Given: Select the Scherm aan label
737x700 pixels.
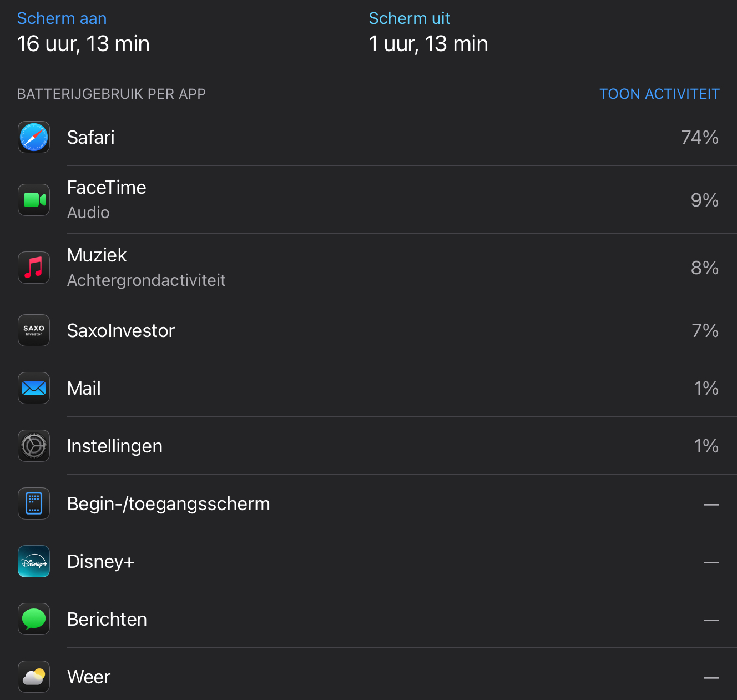Looking at the screenshot, I should click(x=62, y=18).
